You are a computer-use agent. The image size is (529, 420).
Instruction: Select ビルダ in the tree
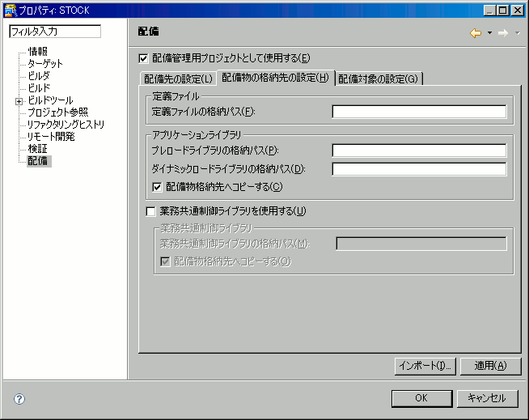click(39, 75)
